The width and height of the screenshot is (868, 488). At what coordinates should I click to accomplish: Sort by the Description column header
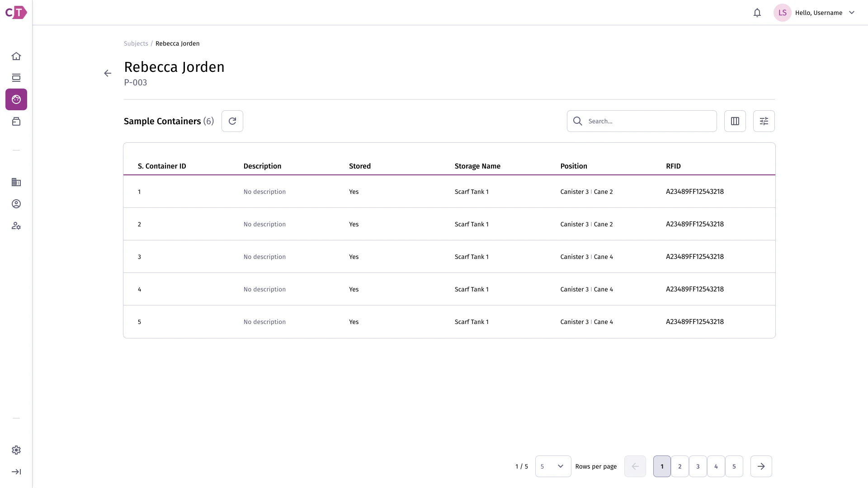pyautogui.click(x=262, y=166)
